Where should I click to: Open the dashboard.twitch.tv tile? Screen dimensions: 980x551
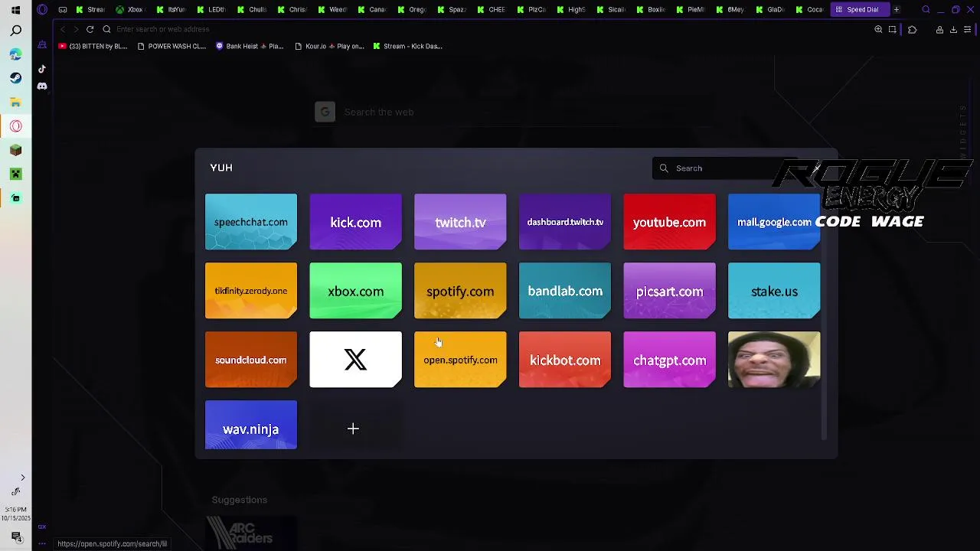[x=565, y=222]
